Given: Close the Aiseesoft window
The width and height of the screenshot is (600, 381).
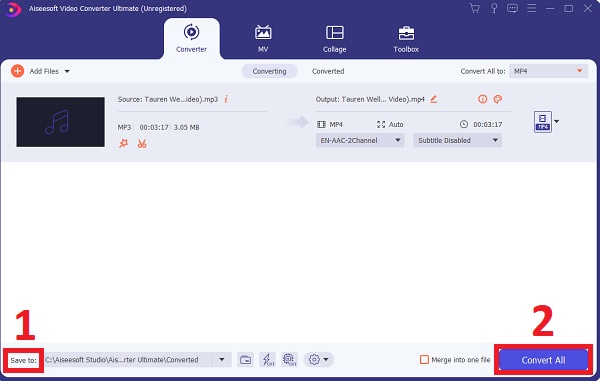Looking at the screenshot, I should point(587,8).
